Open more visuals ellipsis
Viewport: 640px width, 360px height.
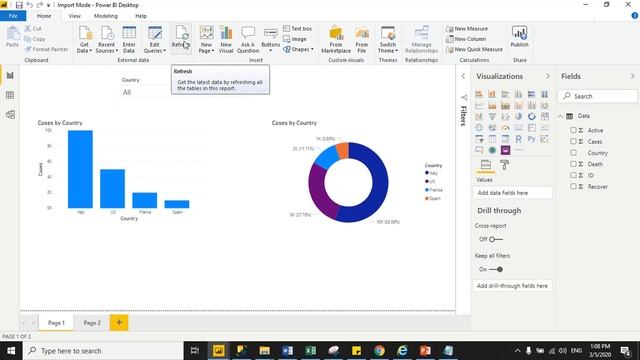coord(518,150)
